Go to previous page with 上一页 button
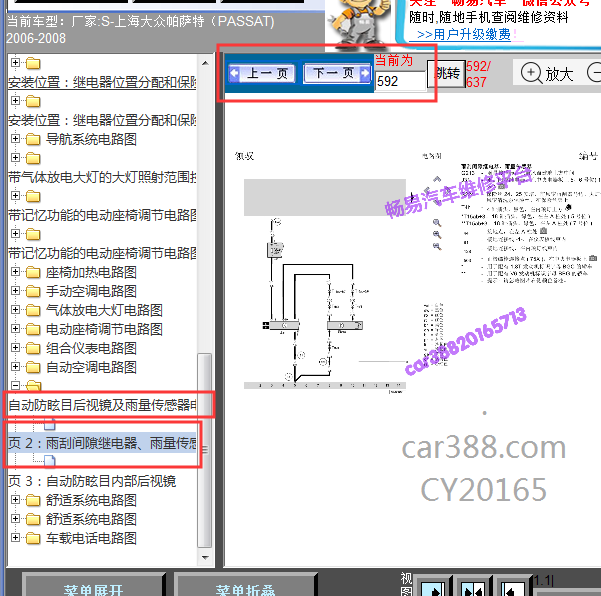 pos(262,74)
